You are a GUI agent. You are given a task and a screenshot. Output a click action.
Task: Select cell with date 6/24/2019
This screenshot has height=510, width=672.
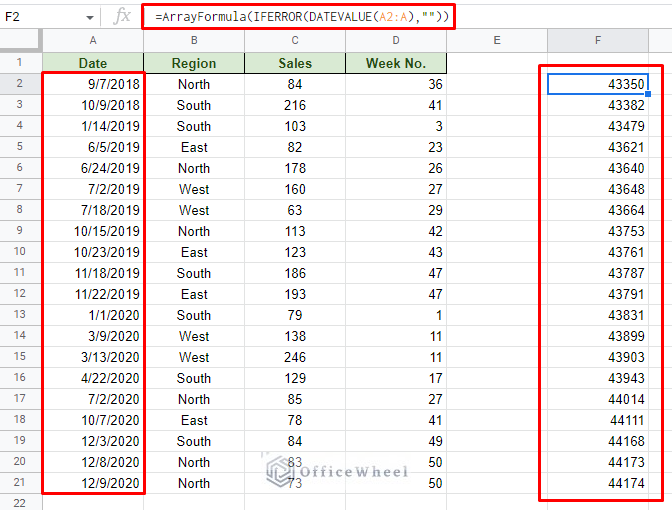point(93,168)
